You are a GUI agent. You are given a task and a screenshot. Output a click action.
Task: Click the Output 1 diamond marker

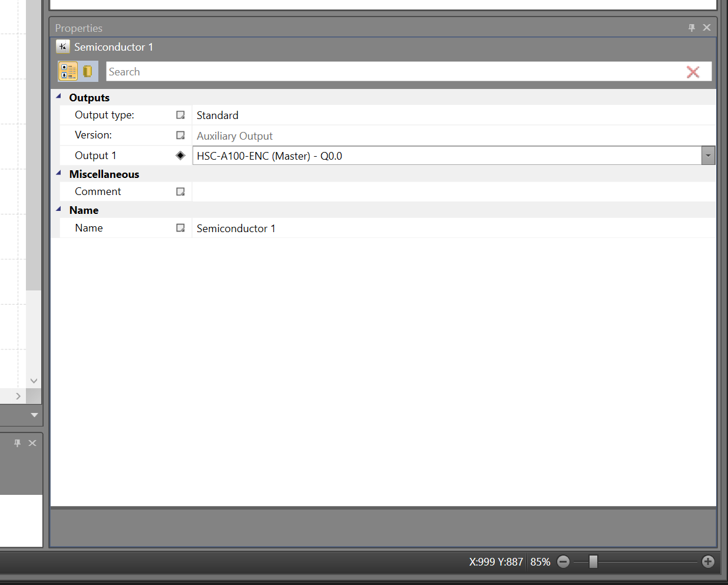click(x=180, y=156)
